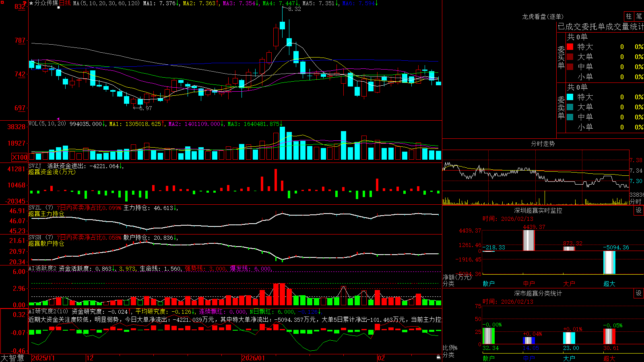This screenshot has height=362, width=644.
Task: Select the 柱 bar-view button
Action: click(629, 16)
